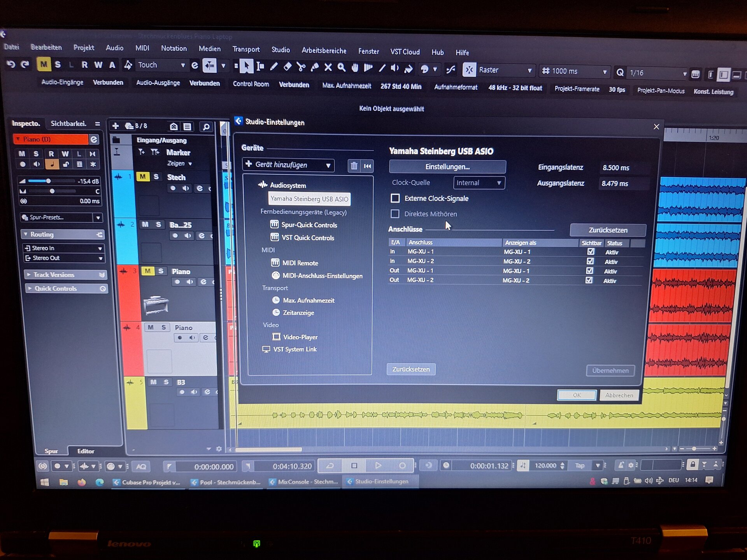747x560 pixels.
Task: Click the Add Track plus icon
Action: pyautogui.click(x=116, y=126)
